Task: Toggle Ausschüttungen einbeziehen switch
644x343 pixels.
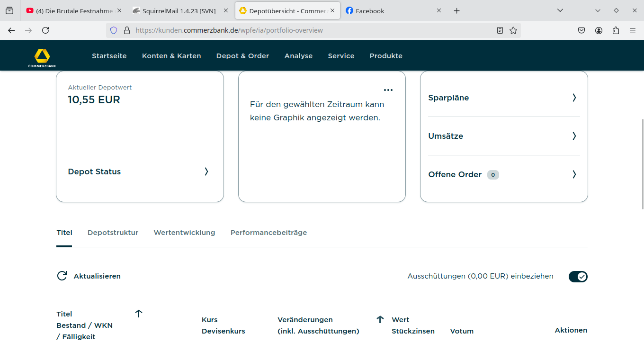Action: pos(578,277)
